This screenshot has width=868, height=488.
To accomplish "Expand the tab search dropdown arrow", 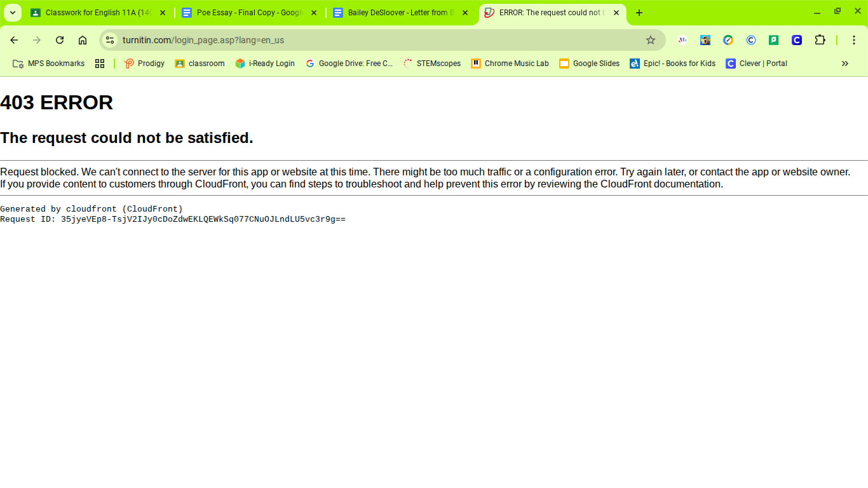I will 13,13.
